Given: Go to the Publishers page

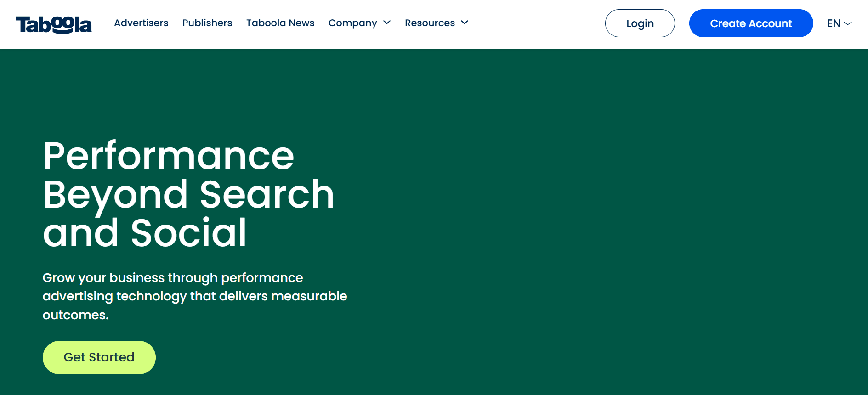Looking at the screenshot, I should coord(207,23).
